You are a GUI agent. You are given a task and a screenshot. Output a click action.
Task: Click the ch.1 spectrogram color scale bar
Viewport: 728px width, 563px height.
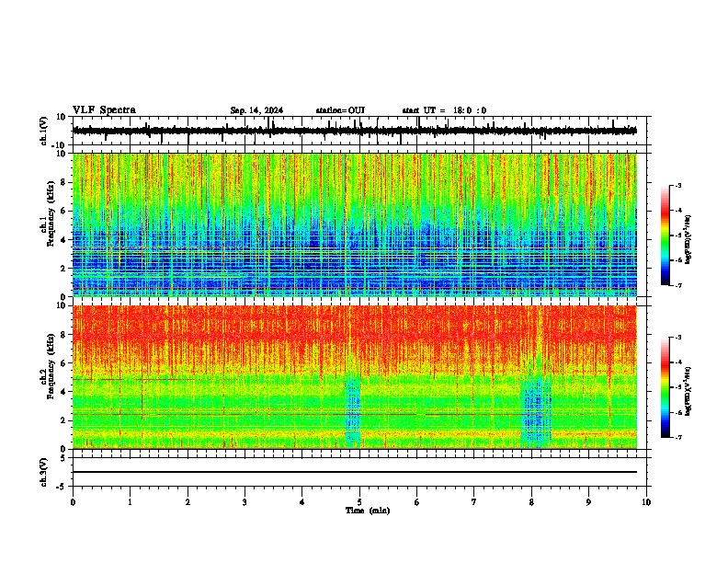click(x=665, y=236)
